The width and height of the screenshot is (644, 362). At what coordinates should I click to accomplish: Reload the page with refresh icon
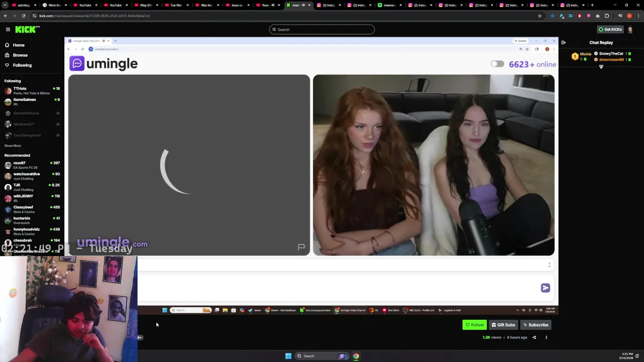[x=24, y=16]
